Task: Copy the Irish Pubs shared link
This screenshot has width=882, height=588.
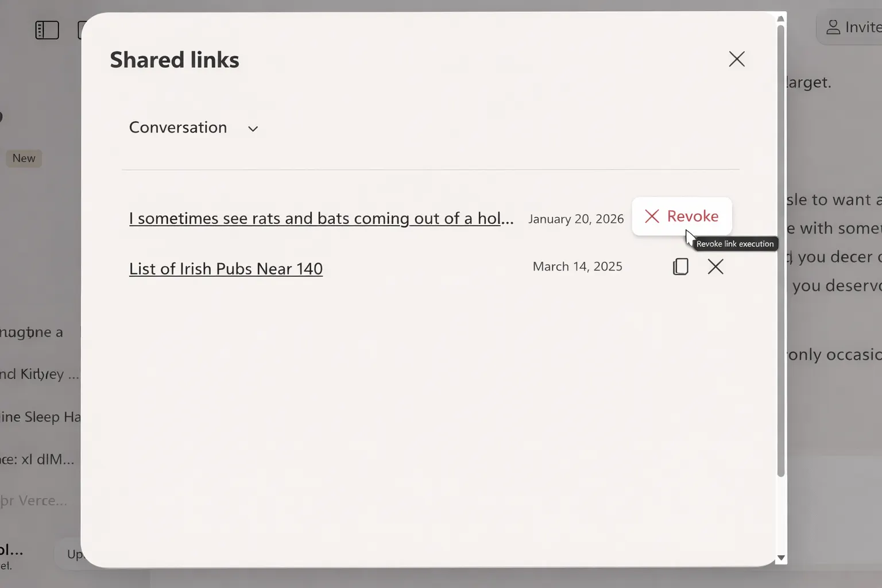Action: pos(680,266)
